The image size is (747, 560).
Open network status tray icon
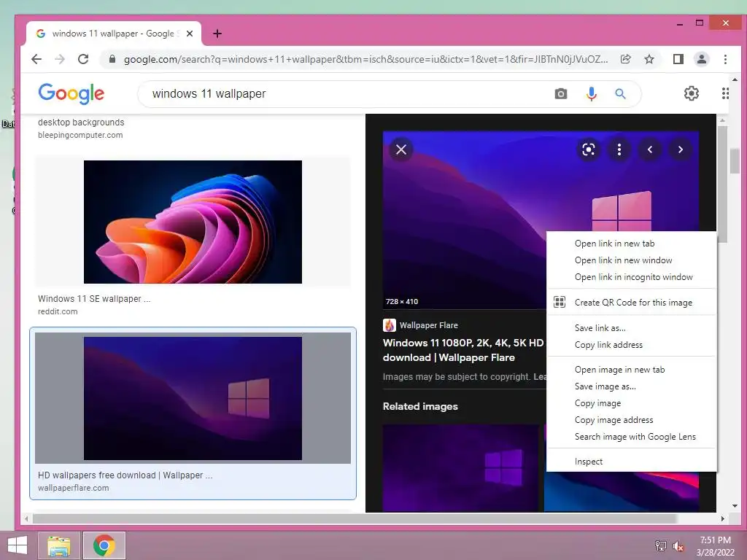[660, 546]
